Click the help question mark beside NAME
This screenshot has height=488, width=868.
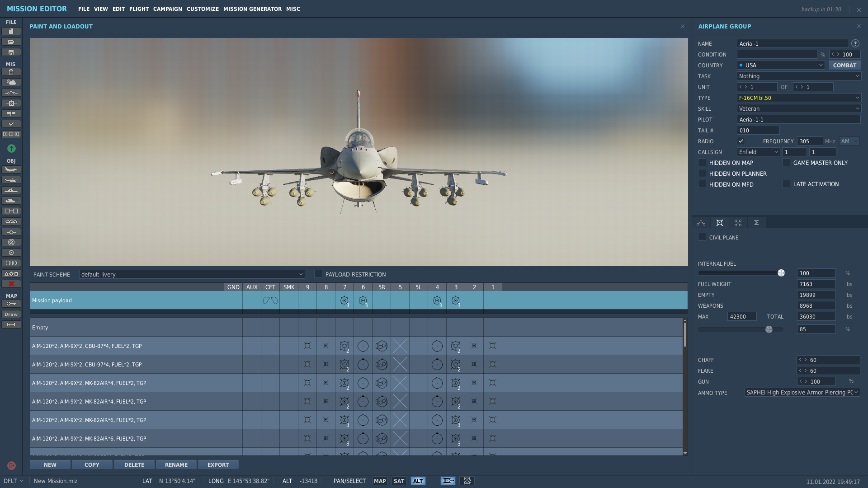coord(855,44)
